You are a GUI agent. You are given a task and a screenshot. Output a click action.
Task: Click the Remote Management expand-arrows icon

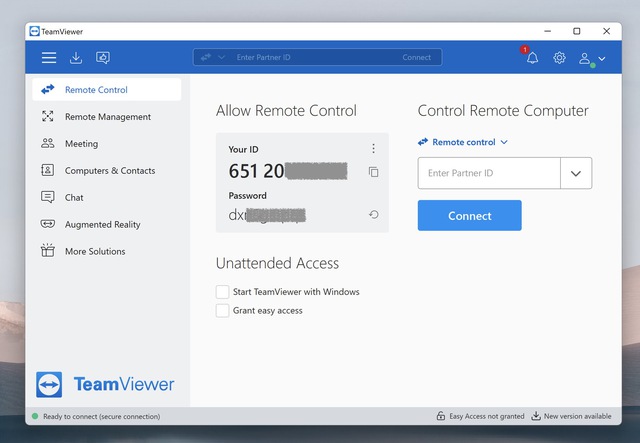point(48,116)
